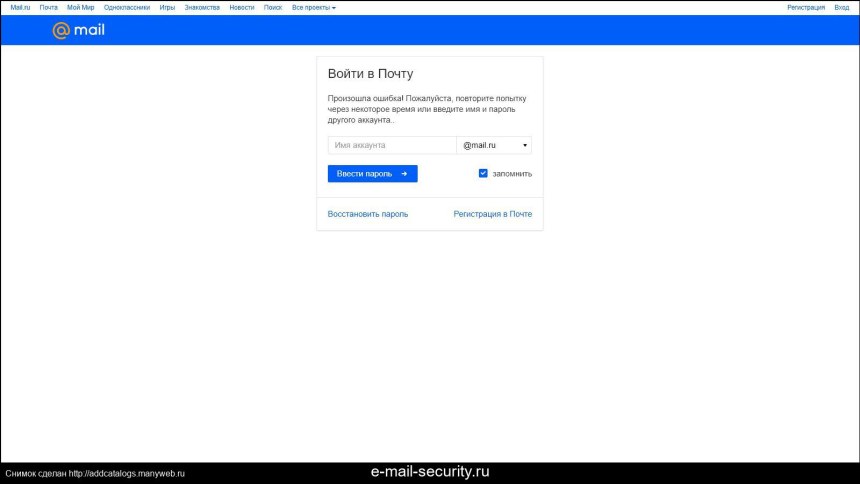Viewport: 860px width, 484px height.
Task: Click the Ввести пароль button
Action: tap(372, 173)
